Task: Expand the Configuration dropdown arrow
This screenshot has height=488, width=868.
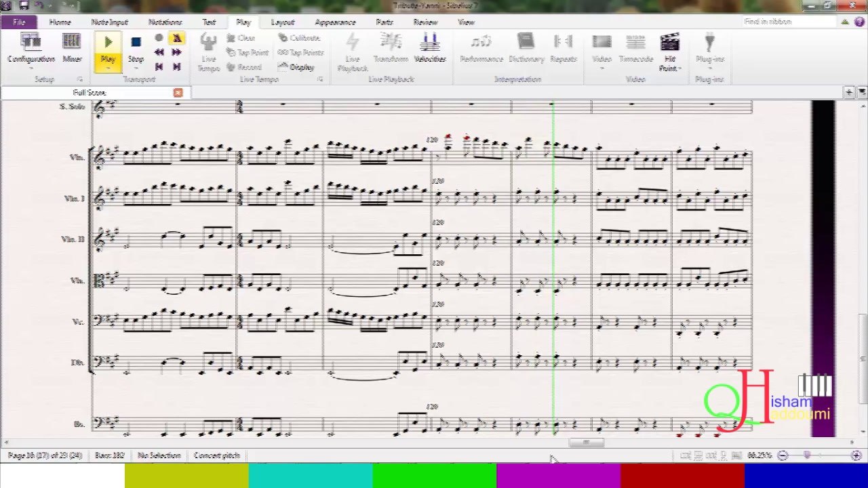Action: pos(31,68)
